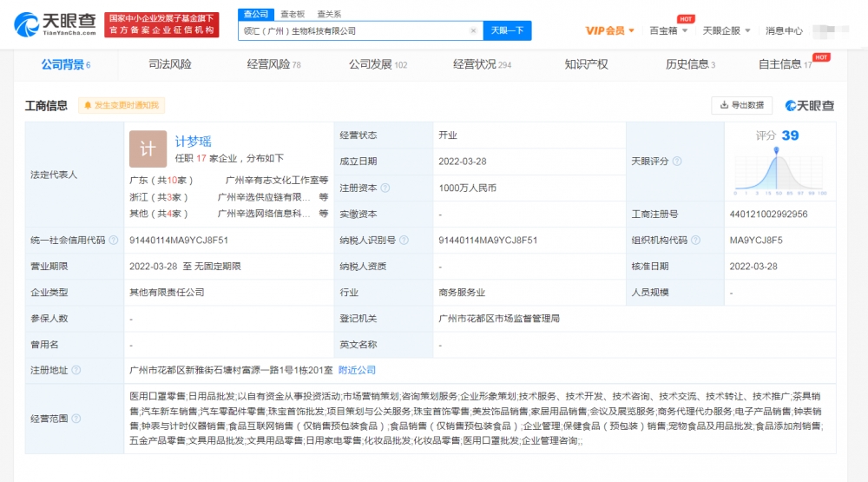Select the 商务服务业 industry value

[x=462, y=292]
